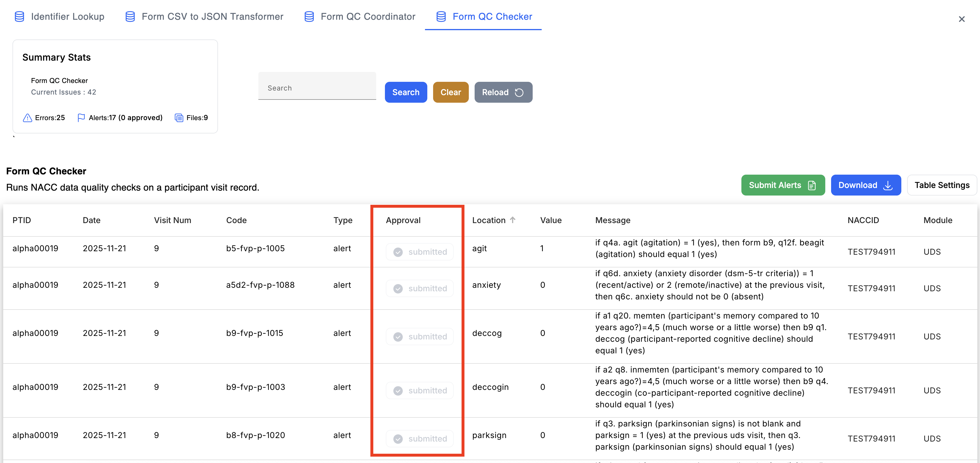Click the Errors warning triangle icon
Screen dimensions: 980x463
[x=27, y=118]
